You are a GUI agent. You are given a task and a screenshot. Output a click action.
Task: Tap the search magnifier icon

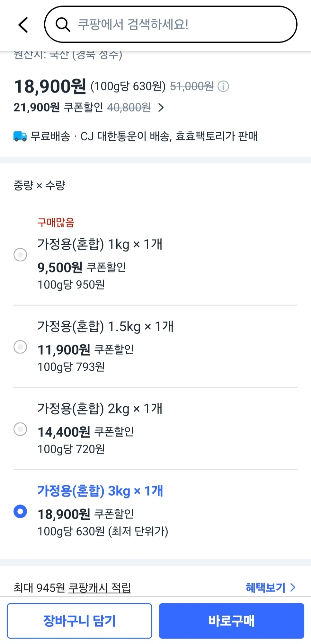[63, 25]
